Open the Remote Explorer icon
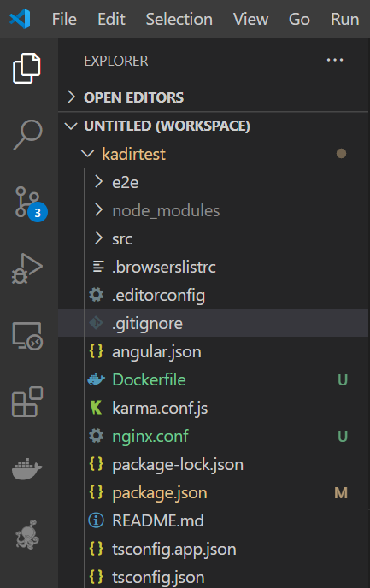Screen dimensions: 370x588 27,336
